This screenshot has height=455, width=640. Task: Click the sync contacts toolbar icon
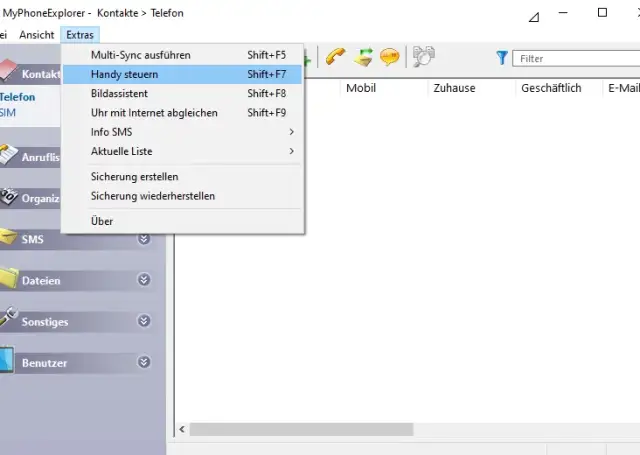pyautogui.click(x=363, y=57)
